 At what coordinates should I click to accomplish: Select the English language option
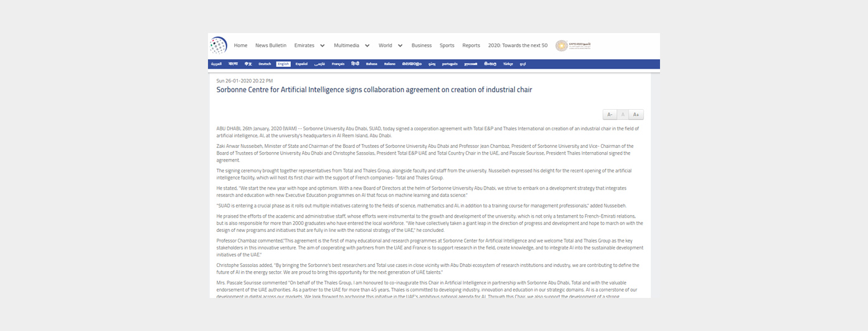click(x=283, y=64)
